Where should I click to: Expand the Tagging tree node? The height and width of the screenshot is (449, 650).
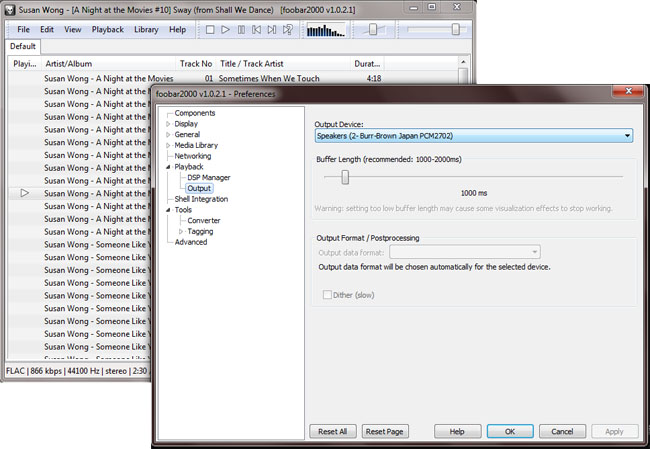(181, 231)
